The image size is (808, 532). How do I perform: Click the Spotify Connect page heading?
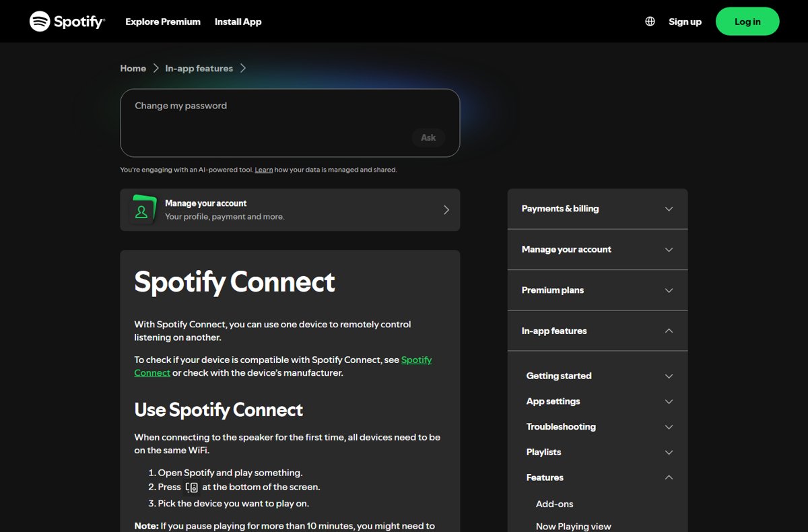pos(234,281)
